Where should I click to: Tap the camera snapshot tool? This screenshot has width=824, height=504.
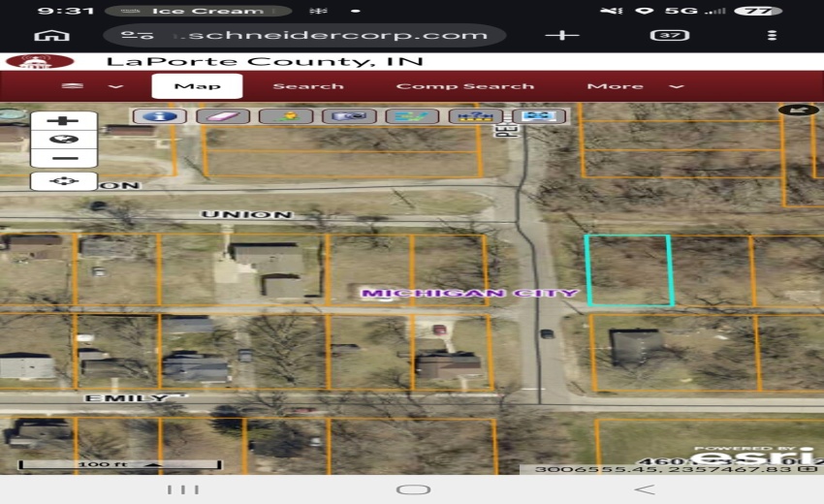click(349, 116)
